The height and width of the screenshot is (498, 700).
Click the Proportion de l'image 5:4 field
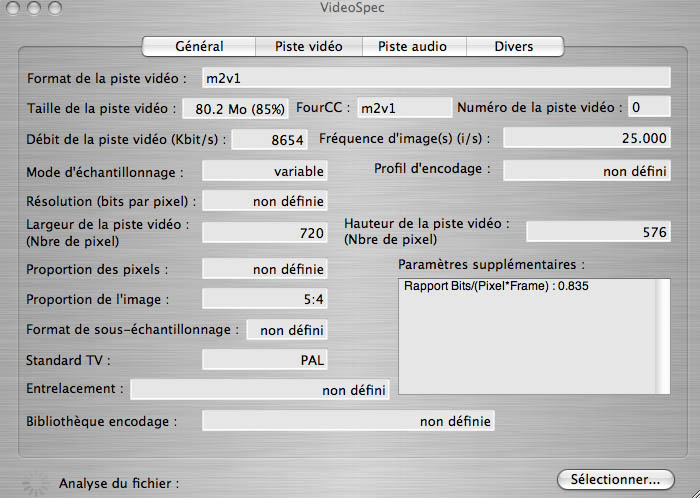tap(265, 299)
